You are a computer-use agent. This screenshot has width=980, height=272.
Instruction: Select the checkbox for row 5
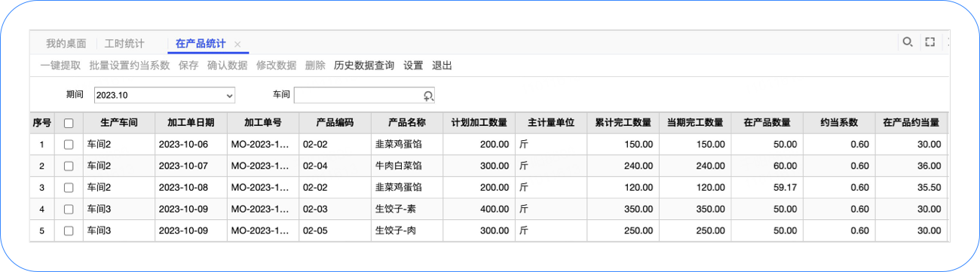click(69, 231)
